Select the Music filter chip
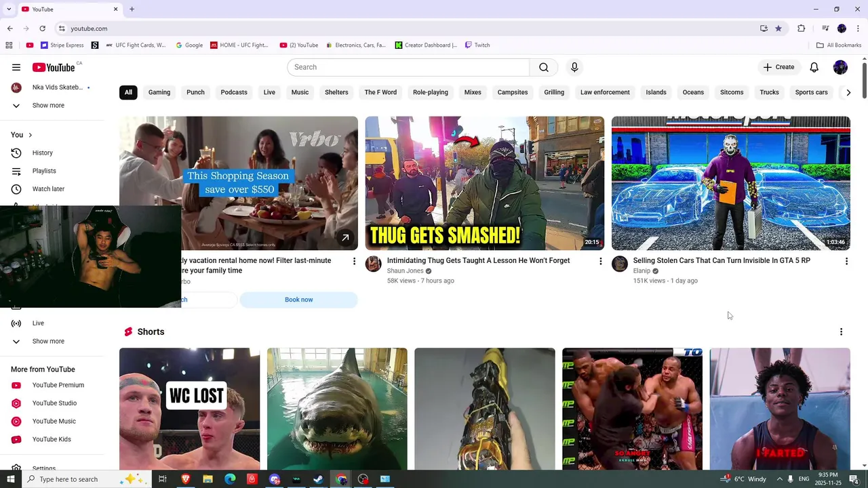Viewport: 868px width, 488px height. [x=300, y=92]
